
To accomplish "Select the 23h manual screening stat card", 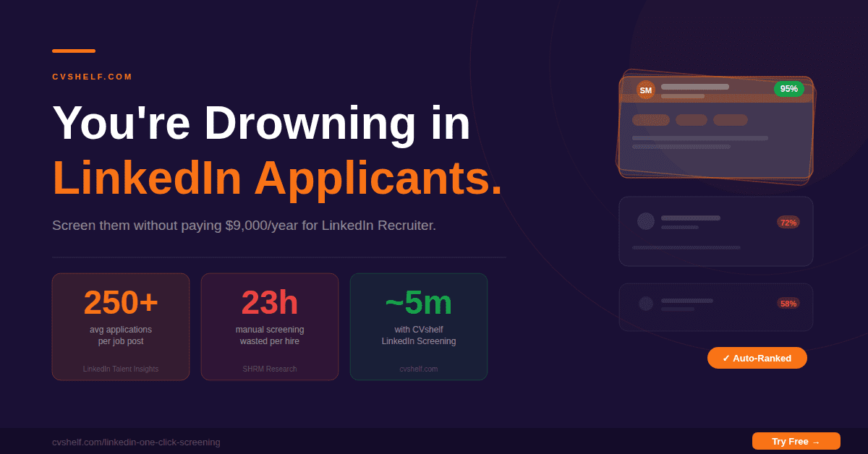I will 269,326.
